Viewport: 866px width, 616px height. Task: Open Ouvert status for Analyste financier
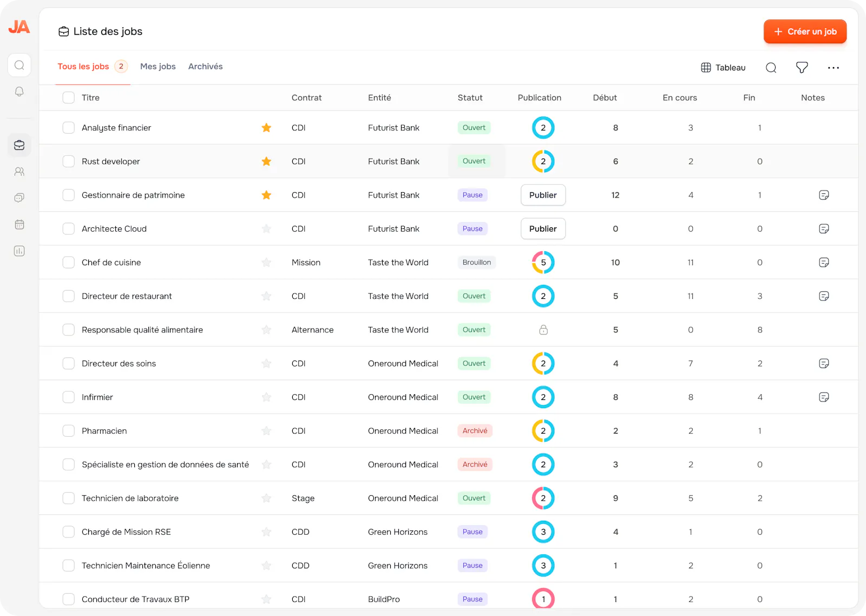474,128
